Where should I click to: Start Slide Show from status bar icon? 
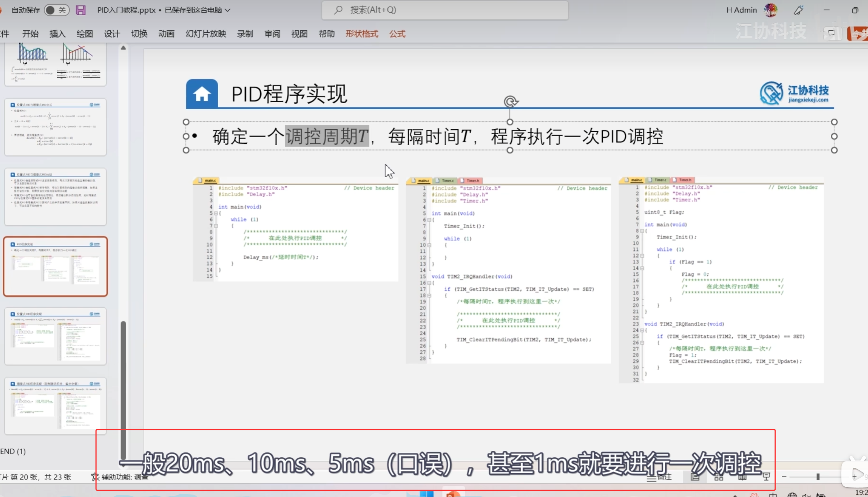766,477
